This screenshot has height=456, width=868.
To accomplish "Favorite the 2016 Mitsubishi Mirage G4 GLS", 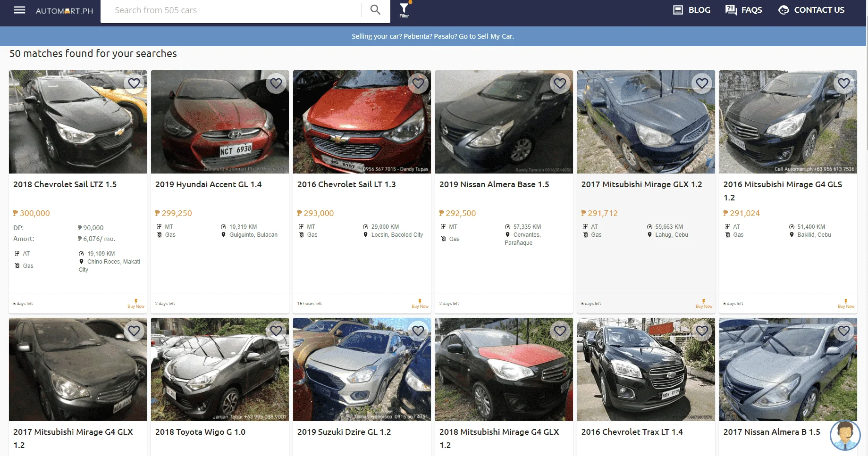I will [x=844, y=83].
